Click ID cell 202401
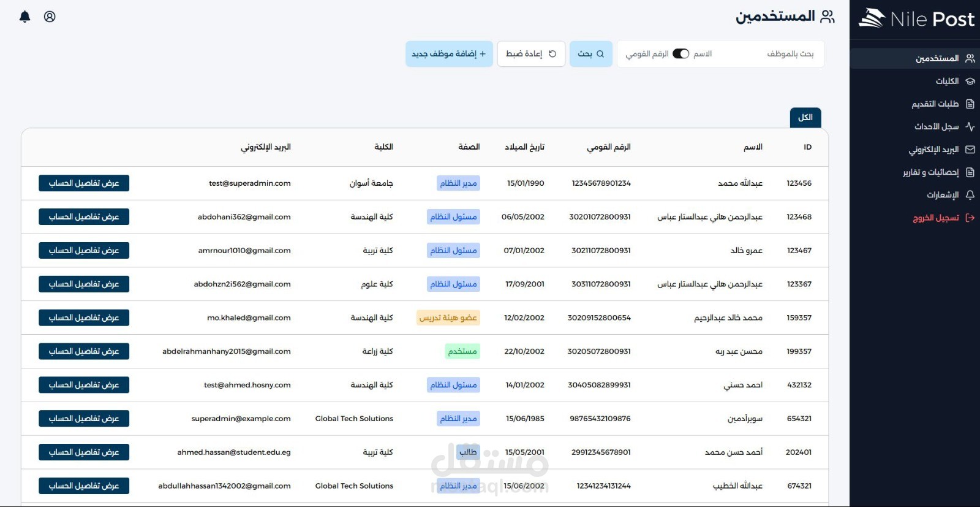Viewport: 980px width, 507px height. 799,452
